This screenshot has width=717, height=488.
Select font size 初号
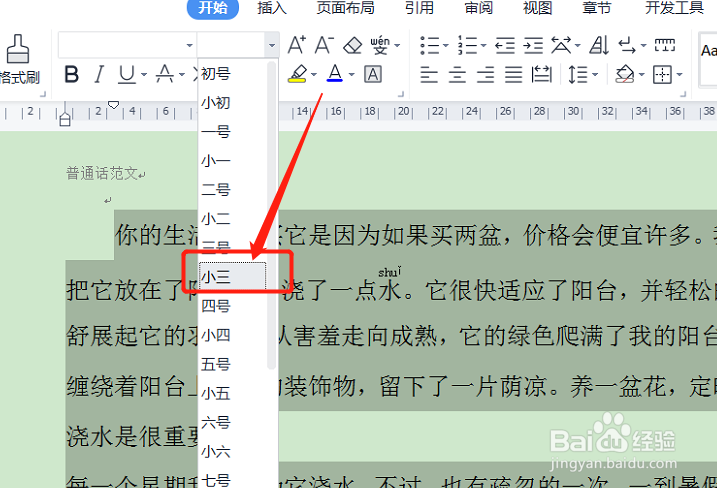coord(232,74)
